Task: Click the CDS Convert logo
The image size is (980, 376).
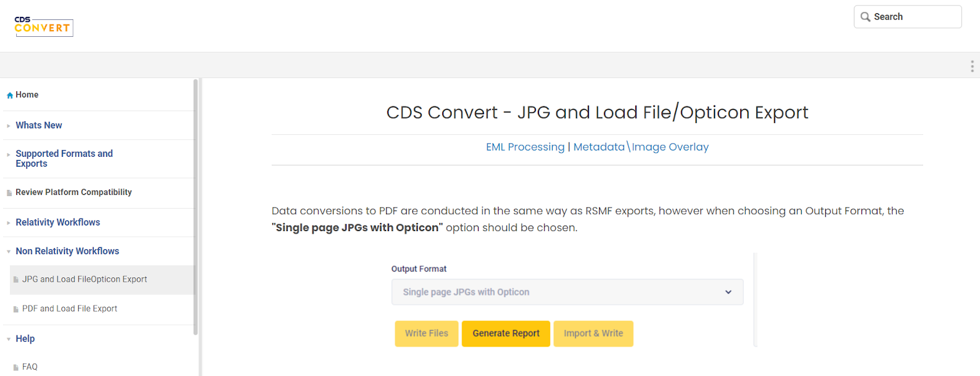Action: [x=44, y=26]
